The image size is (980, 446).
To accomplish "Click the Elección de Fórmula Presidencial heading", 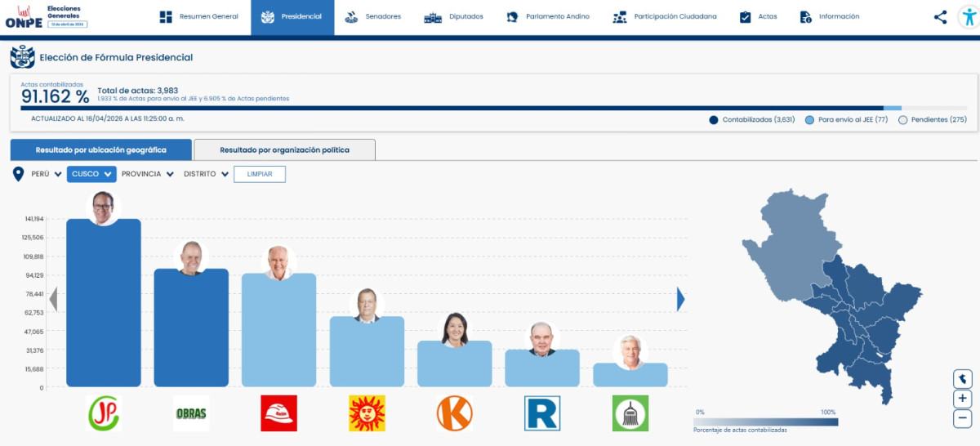I will [116, 57].
